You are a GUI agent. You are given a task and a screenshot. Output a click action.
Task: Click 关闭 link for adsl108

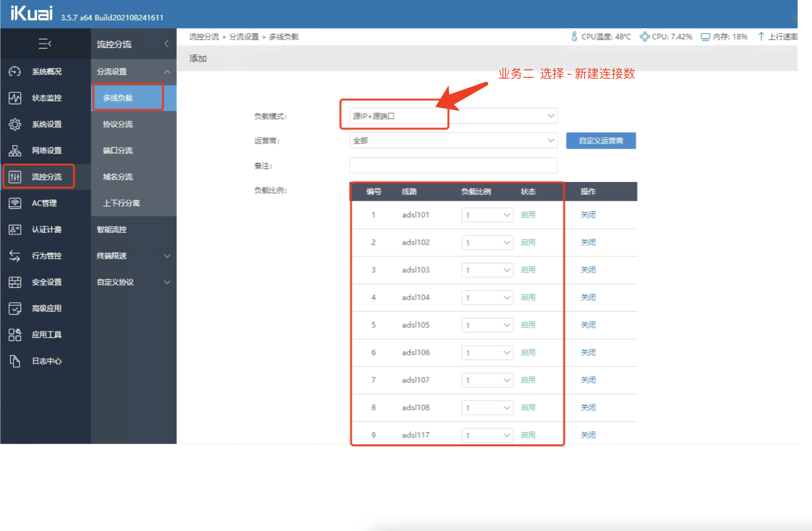tap(588, 407)
